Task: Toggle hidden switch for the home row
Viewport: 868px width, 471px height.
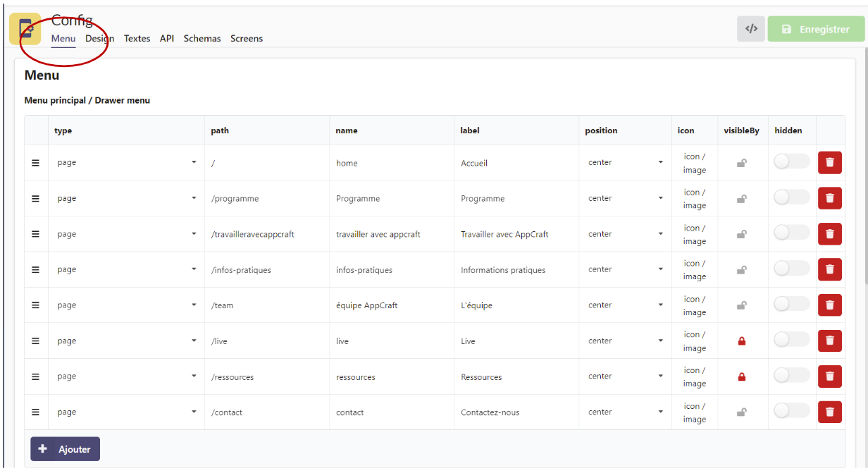Action: tap(791, 162)
